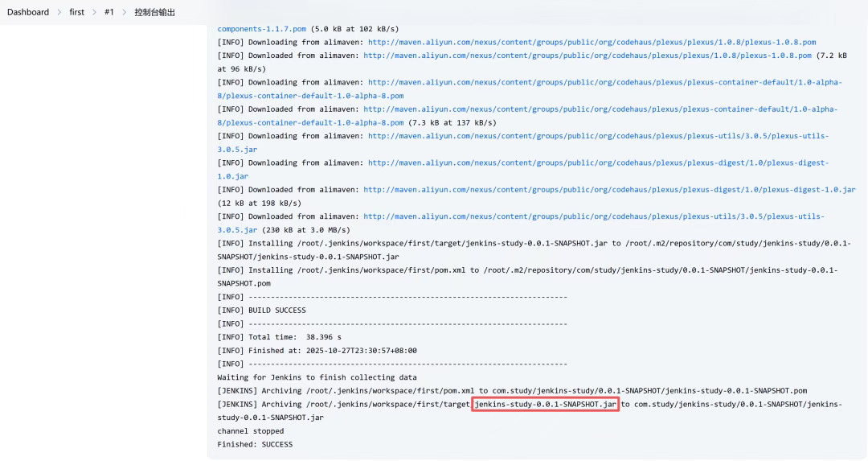868x461 pixels.
Task: Click the 'Finished: SUCCESS' line
Action: 256,444
